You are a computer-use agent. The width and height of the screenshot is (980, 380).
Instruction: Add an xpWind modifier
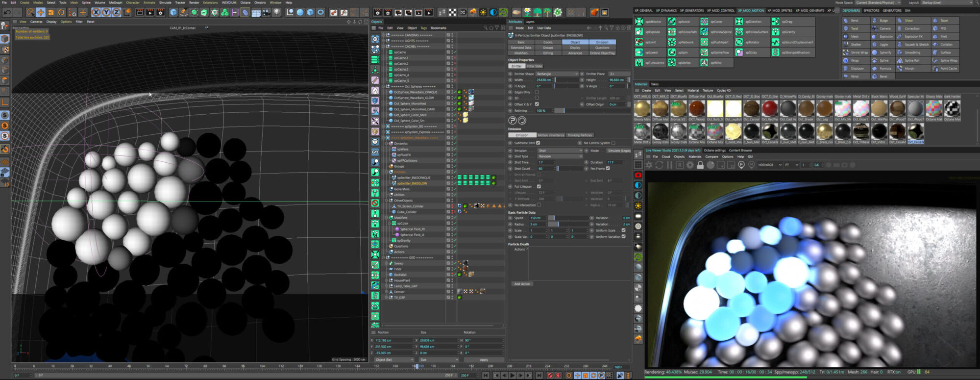click(704, 63)
